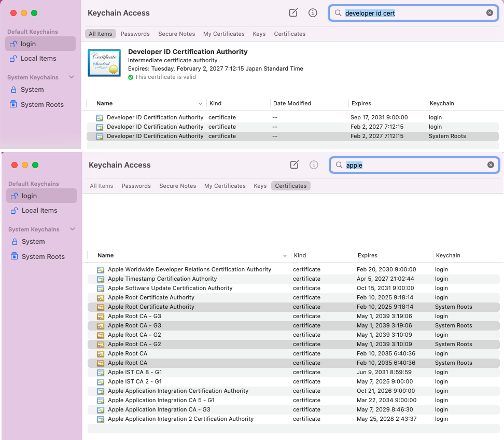Click the info icon in top window toolbar
This screenshot has height=440, width=504.
point(313,13)
